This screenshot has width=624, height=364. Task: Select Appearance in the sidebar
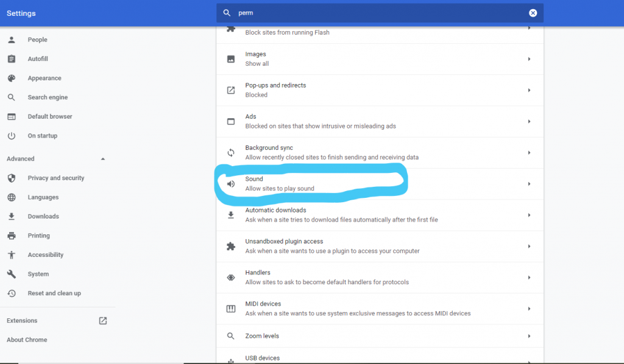pos(44,79)
